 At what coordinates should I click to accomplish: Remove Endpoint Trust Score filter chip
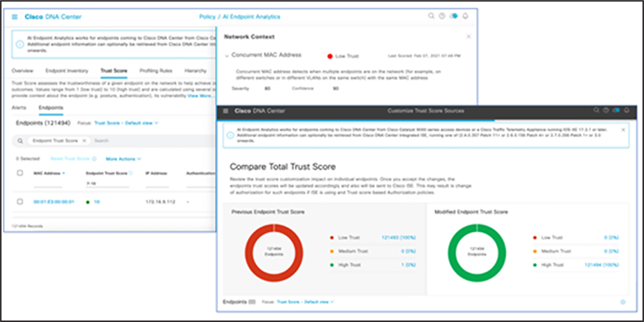click(84, 141)
